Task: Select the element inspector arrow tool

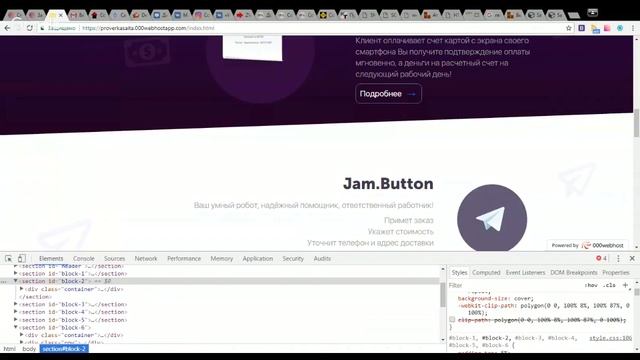Action: pyautogui.click(x=9, y=258)
